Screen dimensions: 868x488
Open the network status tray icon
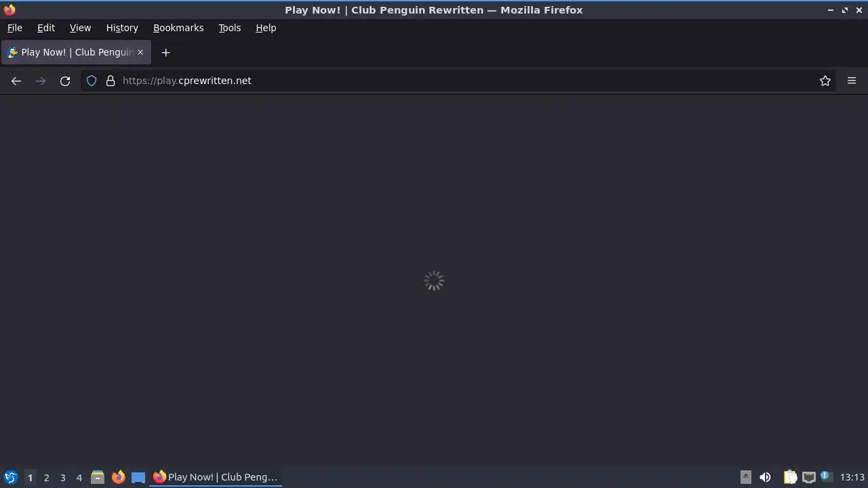808,477
